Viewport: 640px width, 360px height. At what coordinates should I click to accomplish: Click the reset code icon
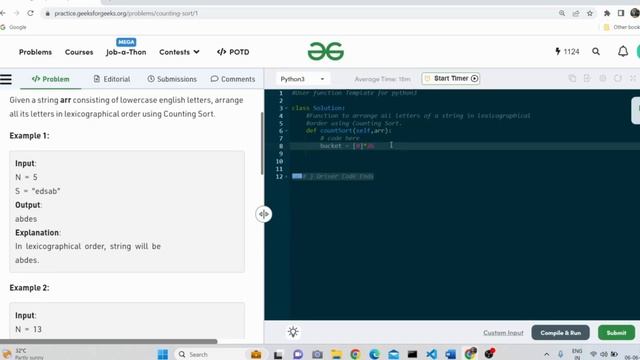coord(618,78)
